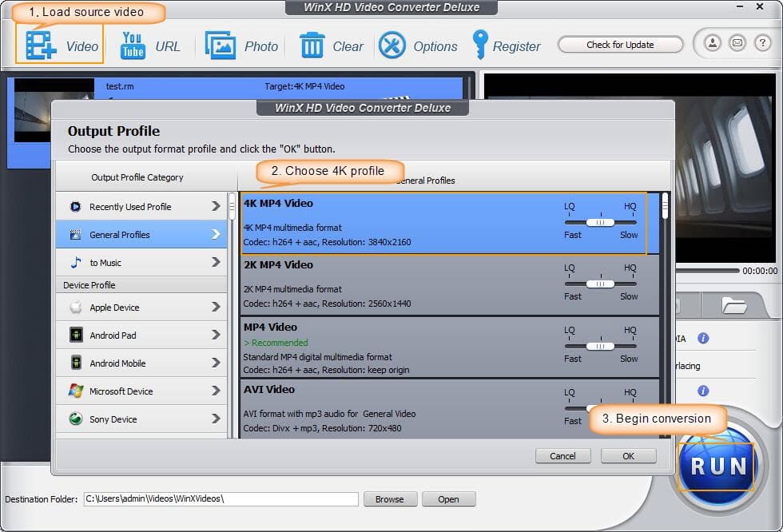Image resolution: width=783 pixels, height=532 pixels.
Task: Open the Options wrench icon
Action: click(392, 46)
